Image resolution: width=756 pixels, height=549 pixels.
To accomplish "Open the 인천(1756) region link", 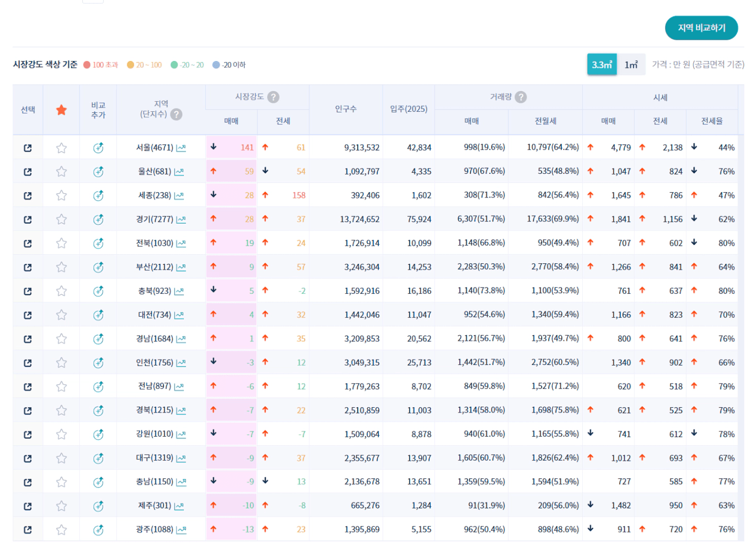I will coord(155,363).
